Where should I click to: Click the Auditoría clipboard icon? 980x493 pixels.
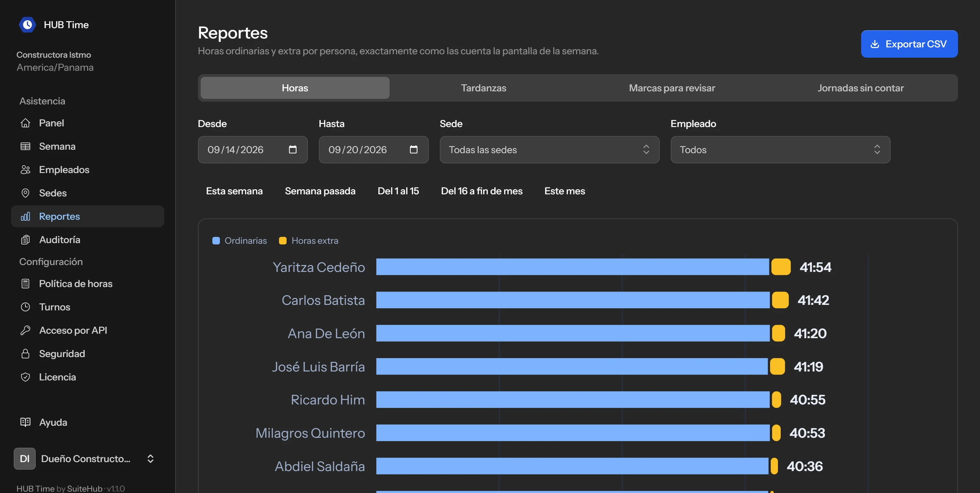(x=25, y=240)
